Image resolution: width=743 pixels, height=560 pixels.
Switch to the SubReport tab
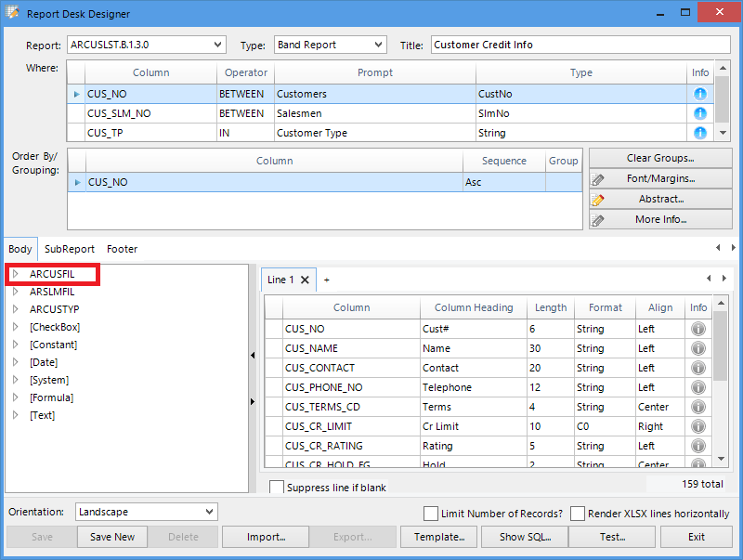[x=70, y=249]
